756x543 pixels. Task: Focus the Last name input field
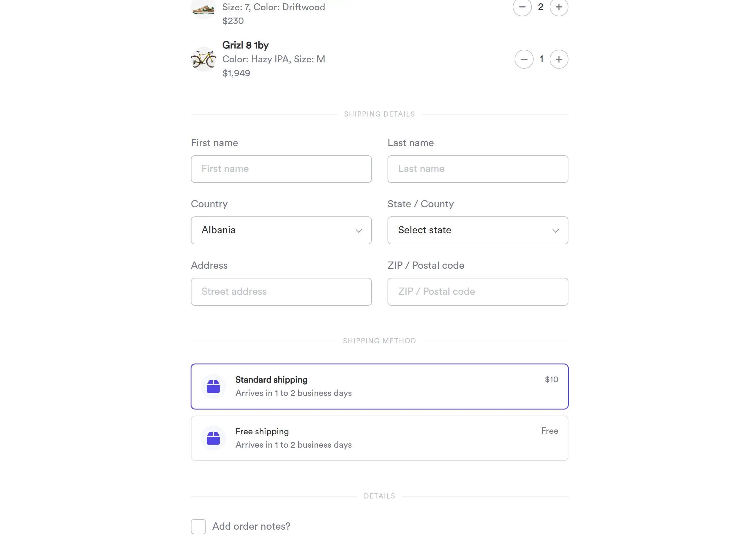pyautogui.click(x=477, y=169)
